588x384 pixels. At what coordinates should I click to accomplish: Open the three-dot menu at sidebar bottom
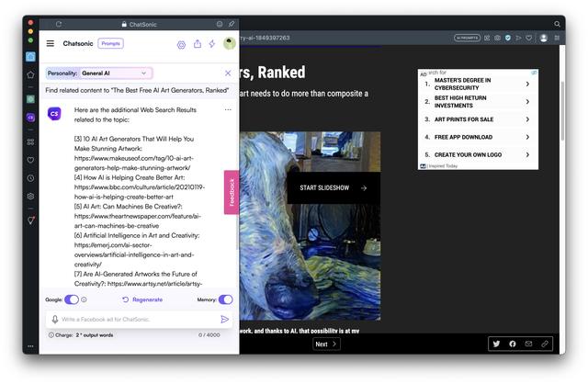tap(30, 345)
